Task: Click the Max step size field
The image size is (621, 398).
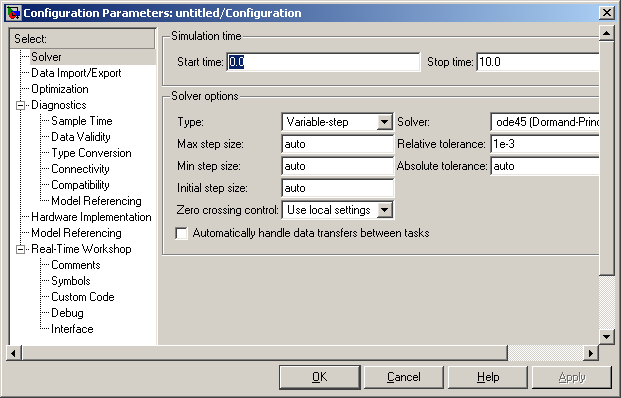Action: coord(338,144)
